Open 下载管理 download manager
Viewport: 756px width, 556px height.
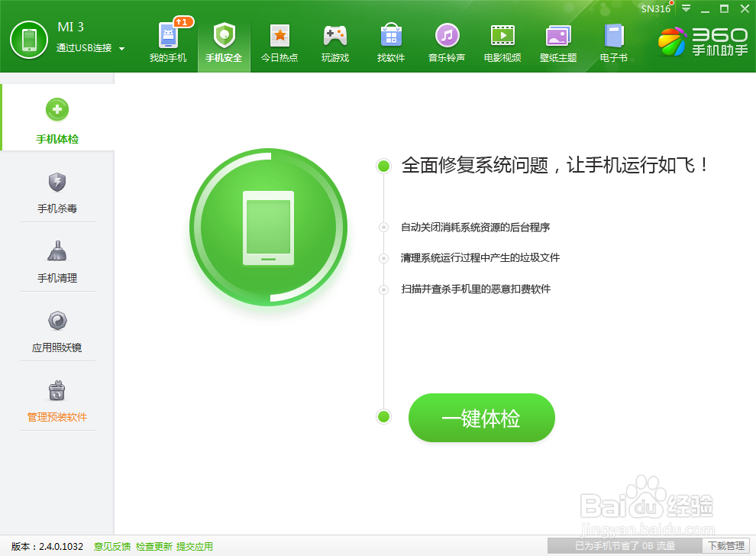coord(725,546)
